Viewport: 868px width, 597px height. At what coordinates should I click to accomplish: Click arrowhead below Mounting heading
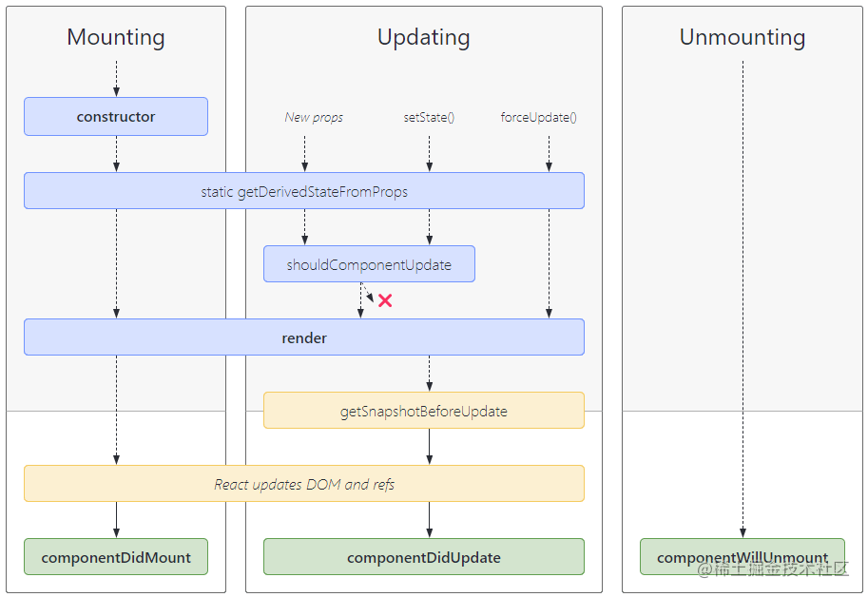pyautogui.click(x=116, y=91)
